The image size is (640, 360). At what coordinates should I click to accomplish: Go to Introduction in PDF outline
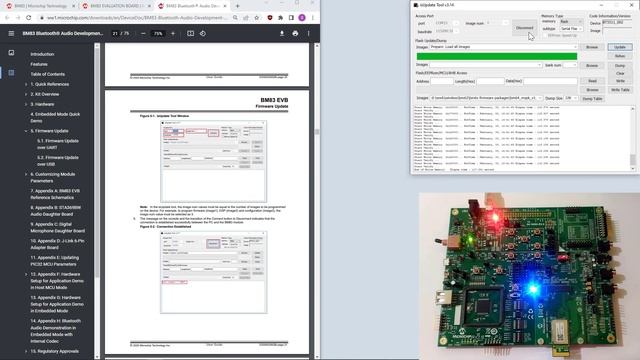coord(42,54)
